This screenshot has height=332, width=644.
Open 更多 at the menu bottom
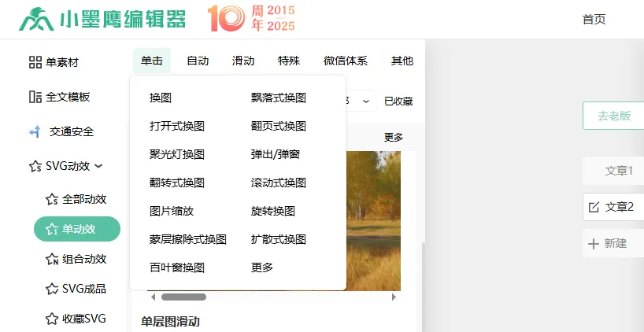point(262,267)
